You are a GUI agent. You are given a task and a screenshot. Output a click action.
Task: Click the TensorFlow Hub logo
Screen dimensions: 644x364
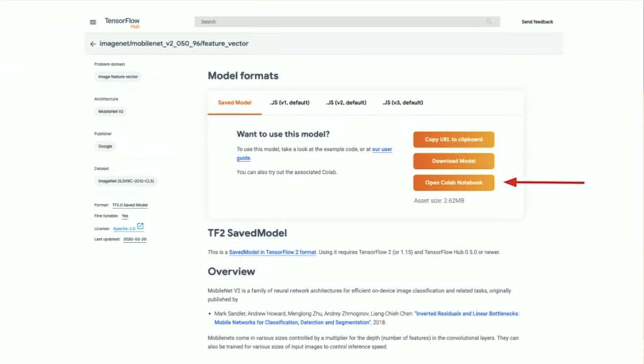(x=122, y=23)
